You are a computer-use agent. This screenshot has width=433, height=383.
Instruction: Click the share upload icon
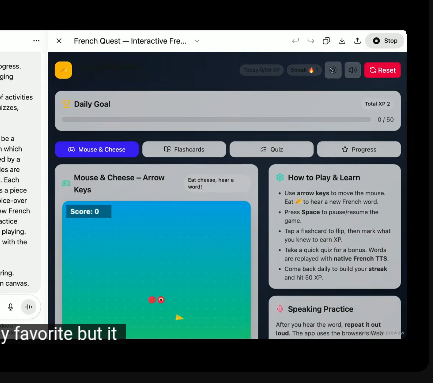point(357,41)
